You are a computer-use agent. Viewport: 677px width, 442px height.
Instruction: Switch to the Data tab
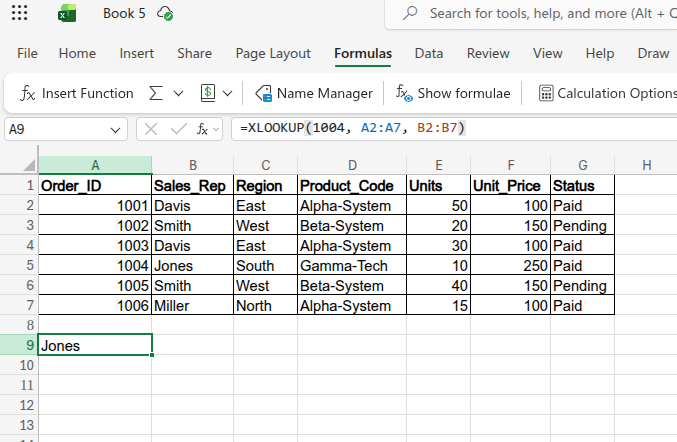tap(429, 53)
